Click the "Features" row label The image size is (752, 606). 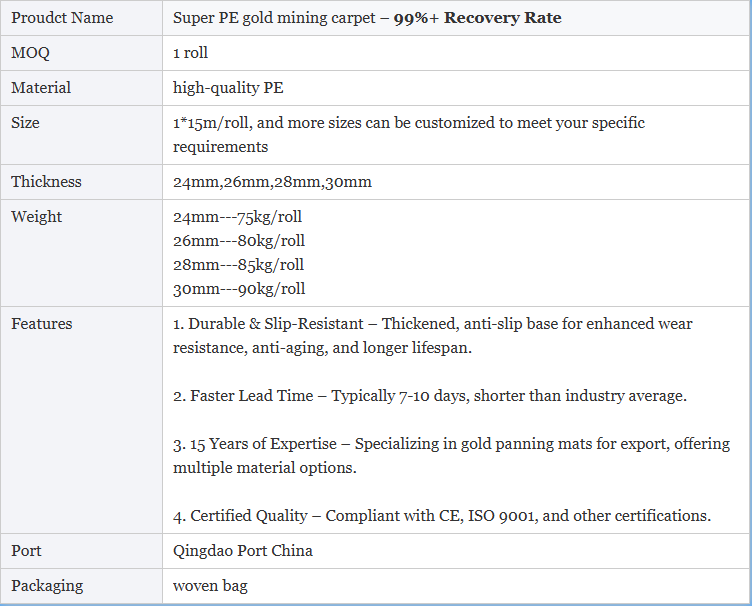click(42, 324)
